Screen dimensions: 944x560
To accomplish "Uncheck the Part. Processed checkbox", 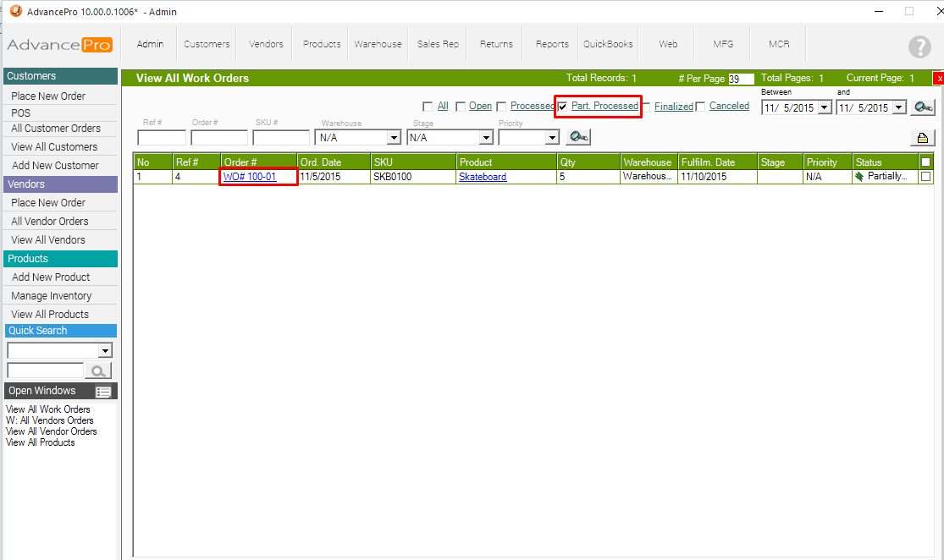I will pos(563,107).
